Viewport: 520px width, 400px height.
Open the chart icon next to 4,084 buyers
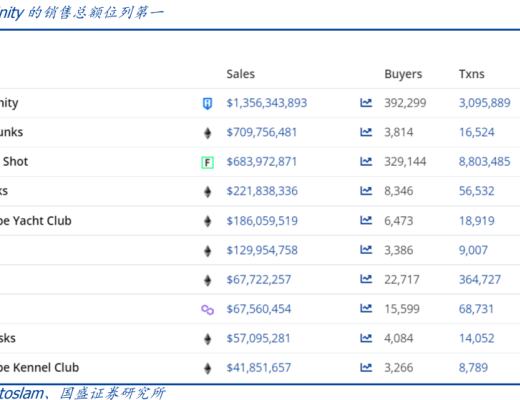pos(366,338)
